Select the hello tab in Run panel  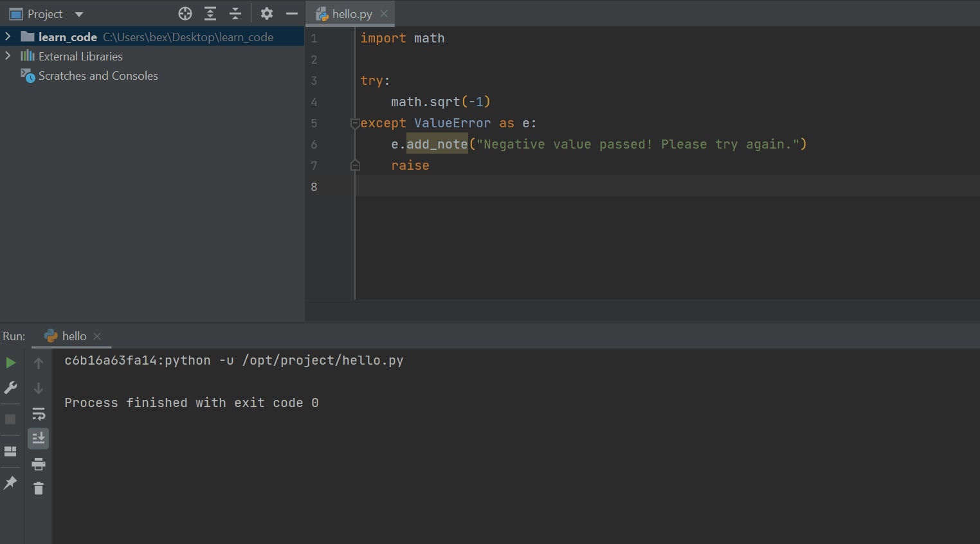pyautogui.click(x=71, y=336)
